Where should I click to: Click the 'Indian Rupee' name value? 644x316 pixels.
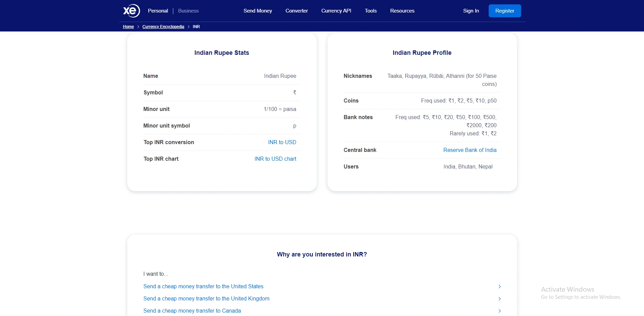[280, 76]
